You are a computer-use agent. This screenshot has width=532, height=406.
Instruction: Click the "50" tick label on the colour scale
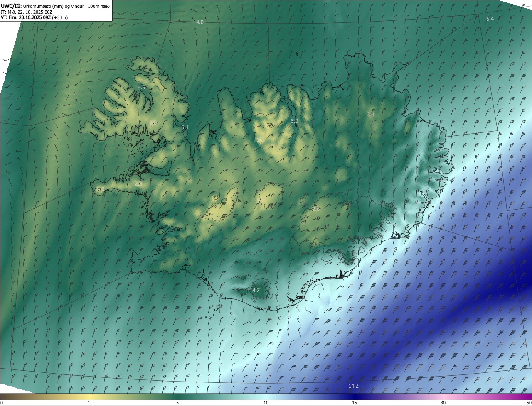coord(529,403)
